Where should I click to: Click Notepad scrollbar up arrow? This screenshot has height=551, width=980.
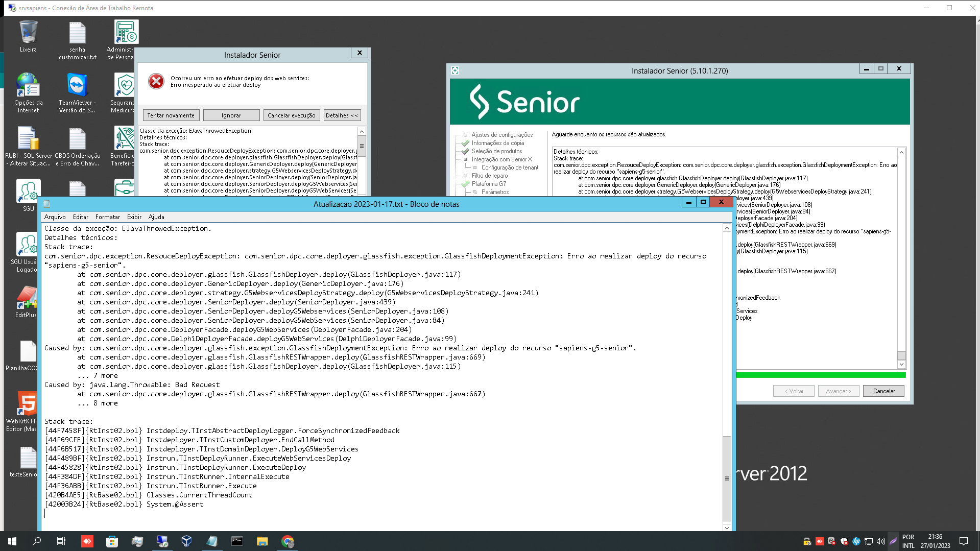pos(727,228)
